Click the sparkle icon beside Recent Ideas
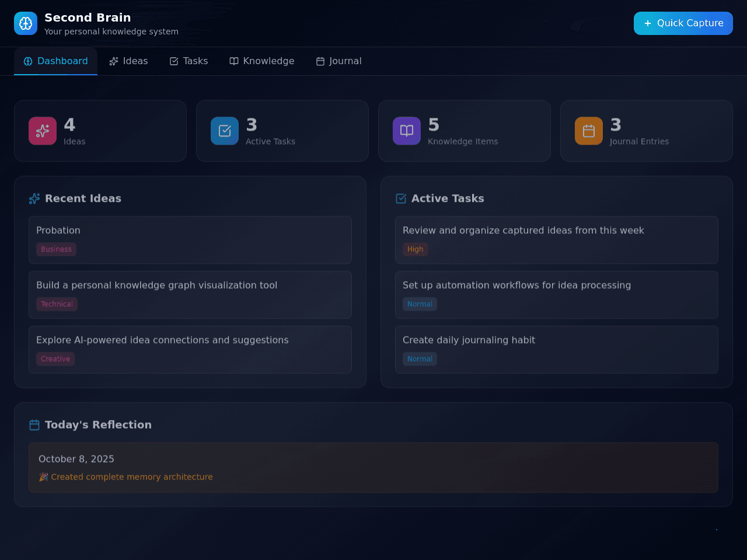The width and height of the screenshot is (747, 560). pyautogui.click(x=34, y=199)
